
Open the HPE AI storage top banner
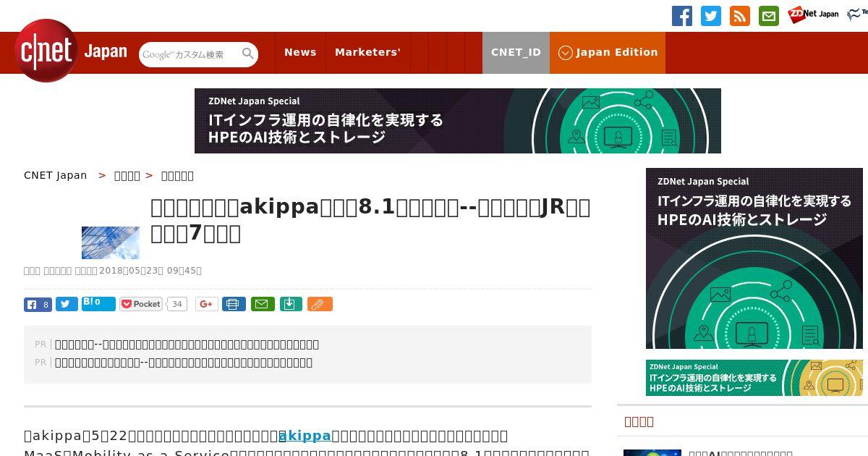click(458, 121)
